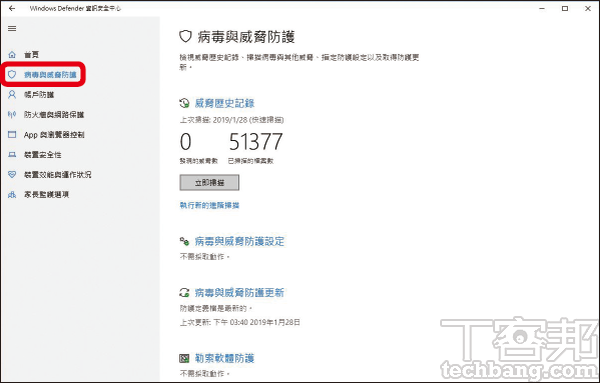Open 執行新的進階掃描 link
Viewport: 600px width, 383px height.
[x=209, y=205]
